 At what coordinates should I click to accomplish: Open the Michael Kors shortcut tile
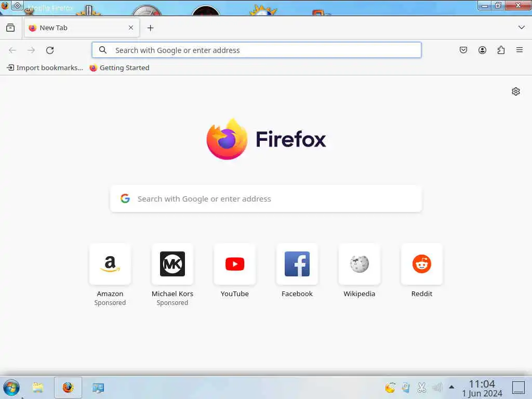point(172,264)
